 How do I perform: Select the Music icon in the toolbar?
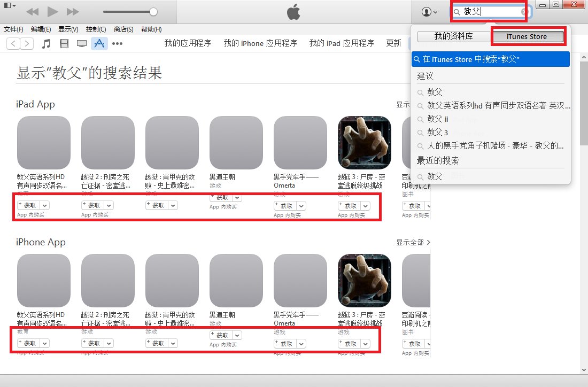[x=46, y=43]
